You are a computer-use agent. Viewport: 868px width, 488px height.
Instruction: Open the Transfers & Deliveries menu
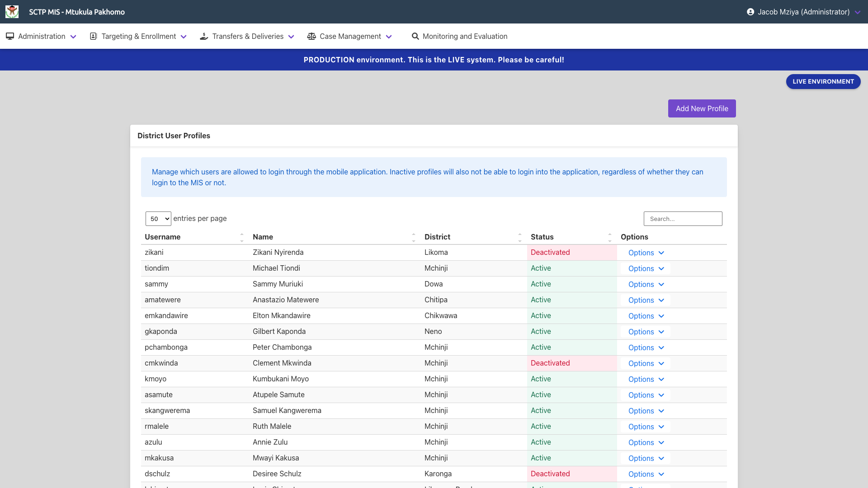(247, 36)
